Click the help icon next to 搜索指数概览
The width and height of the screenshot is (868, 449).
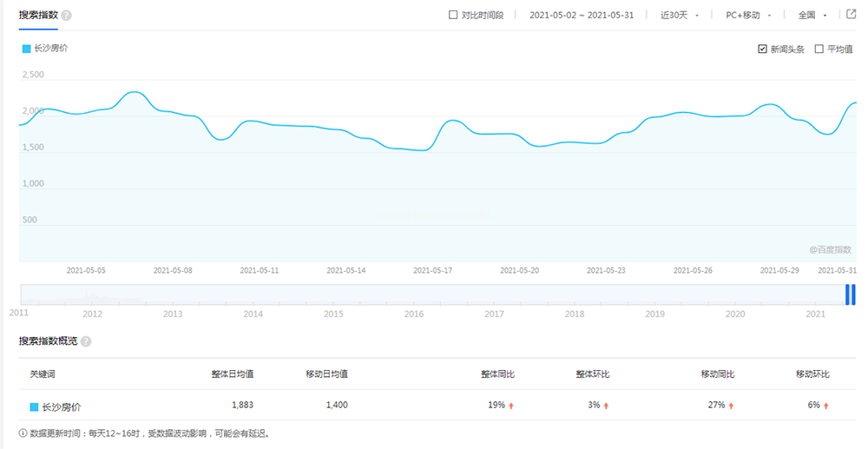(x=86, y=341)
